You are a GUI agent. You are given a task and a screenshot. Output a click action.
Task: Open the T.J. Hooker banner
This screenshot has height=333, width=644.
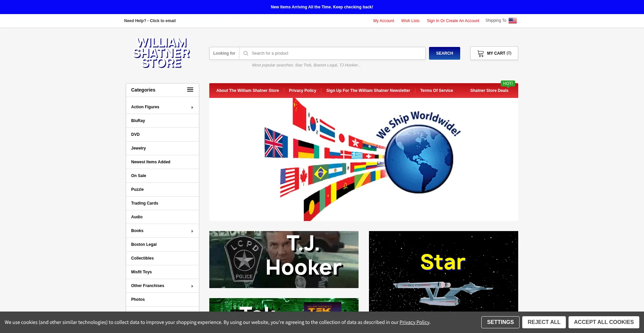(x=284, y=260)
